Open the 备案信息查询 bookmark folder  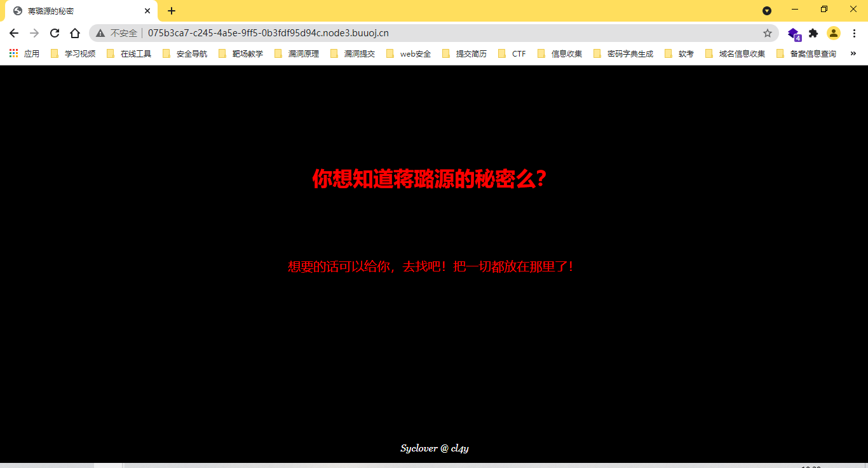tap(806, 54)
